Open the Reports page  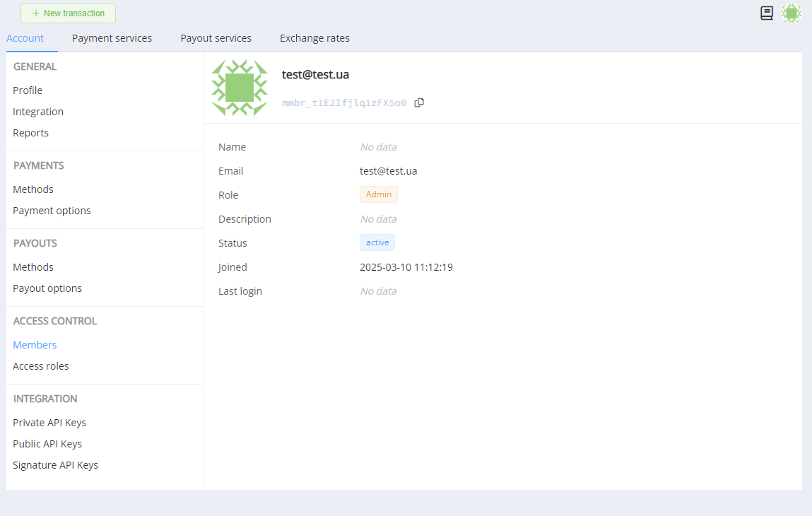click(x=31, y=133)
